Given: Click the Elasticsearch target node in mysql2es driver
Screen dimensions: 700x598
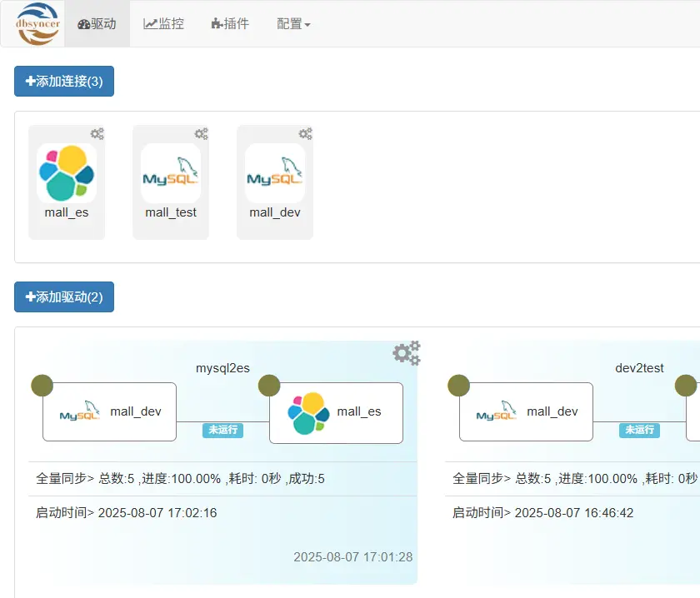Looking at the screenshot, I should (337, 411).
